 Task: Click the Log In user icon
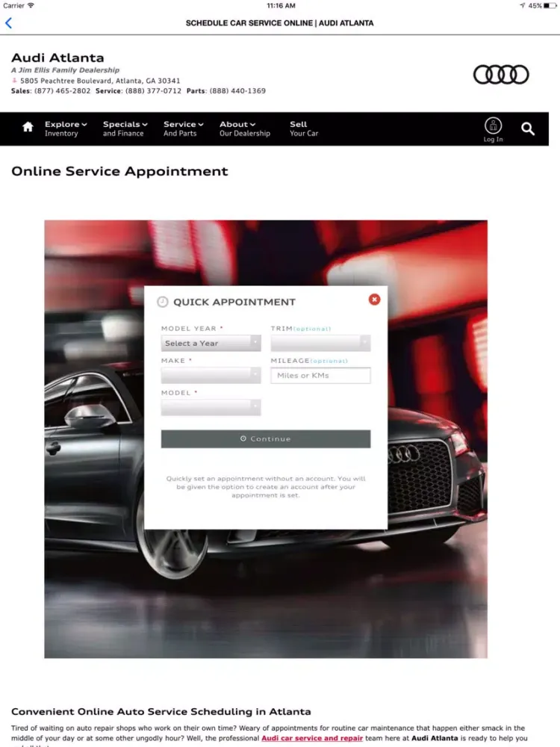(493, 129)
